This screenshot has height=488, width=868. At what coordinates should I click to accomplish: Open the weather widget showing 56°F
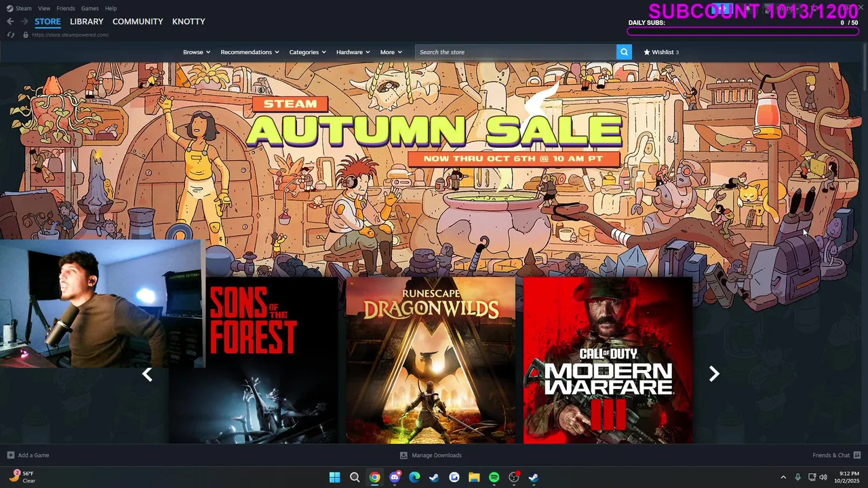[x=22, y=477]
